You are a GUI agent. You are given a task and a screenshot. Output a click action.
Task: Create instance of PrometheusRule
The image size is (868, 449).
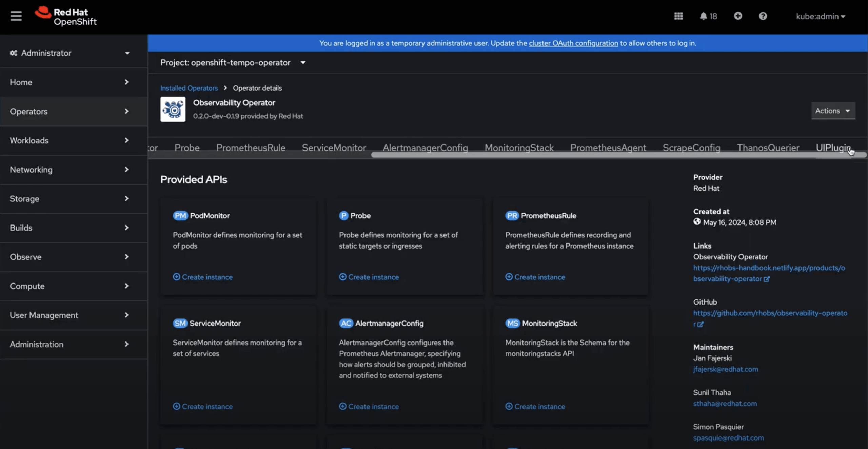tap(535, 277)
